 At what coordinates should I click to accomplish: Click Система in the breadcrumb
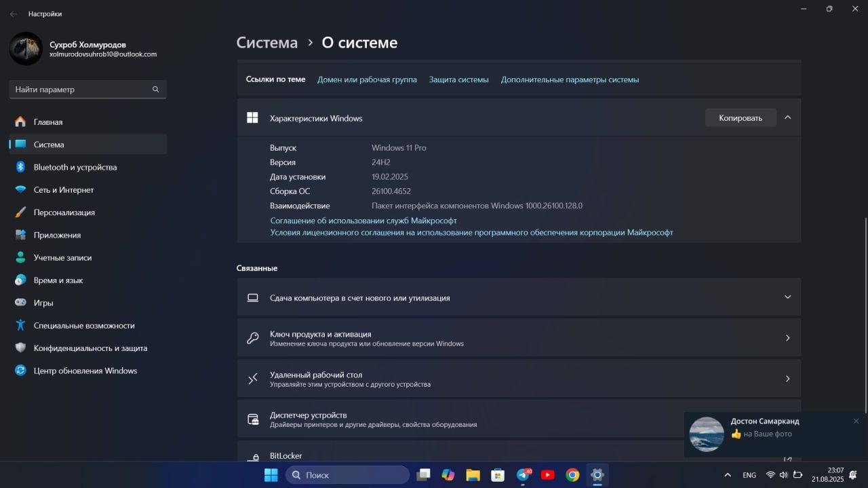click(267, 43)
